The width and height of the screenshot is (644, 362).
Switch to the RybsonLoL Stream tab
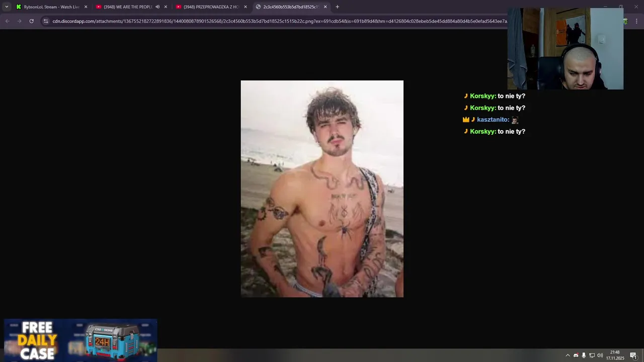pos(51,7)
